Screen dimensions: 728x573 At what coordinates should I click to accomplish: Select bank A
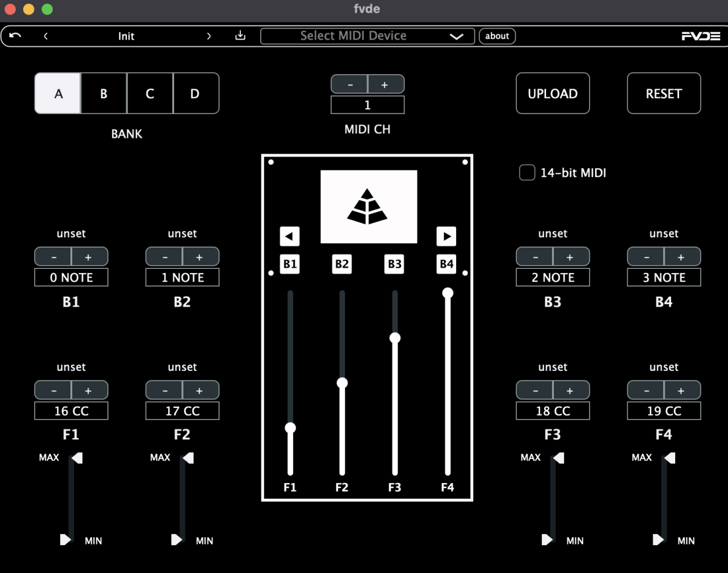(58, 93)
